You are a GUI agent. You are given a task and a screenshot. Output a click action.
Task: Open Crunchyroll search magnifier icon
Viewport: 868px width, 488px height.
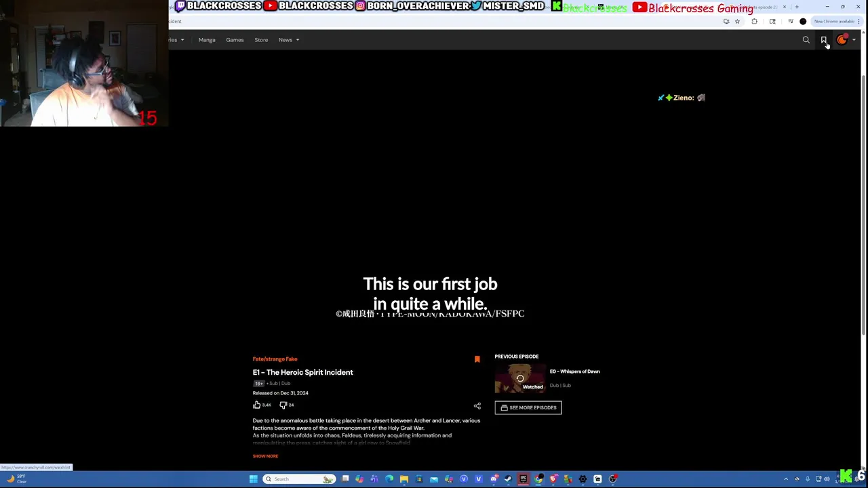[806, 40]
